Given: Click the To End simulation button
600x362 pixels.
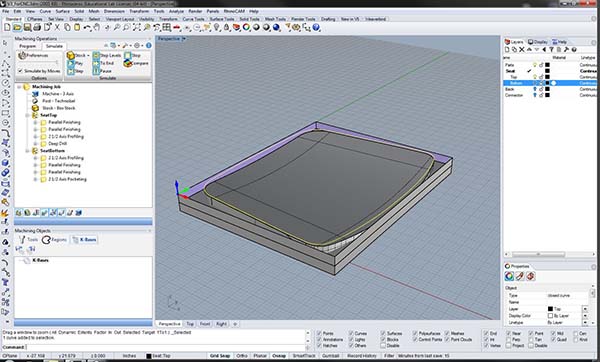Looking at the screenshot, I should pyautogui.click(x=103, y=64).
